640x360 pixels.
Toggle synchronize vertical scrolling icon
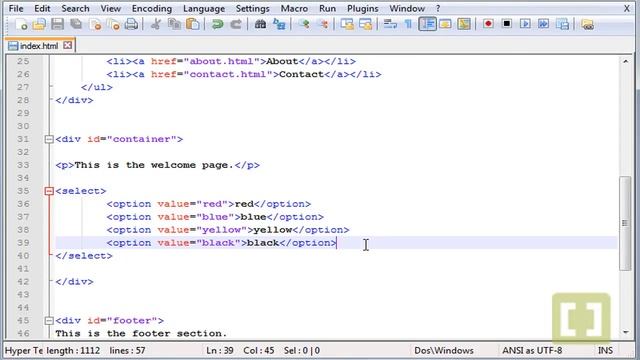[x=347, y=24]
